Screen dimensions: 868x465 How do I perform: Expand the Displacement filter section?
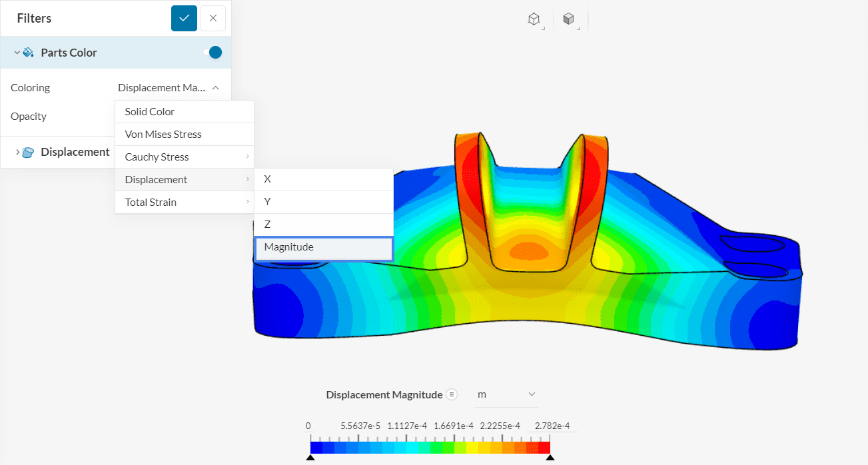[18, 152]
